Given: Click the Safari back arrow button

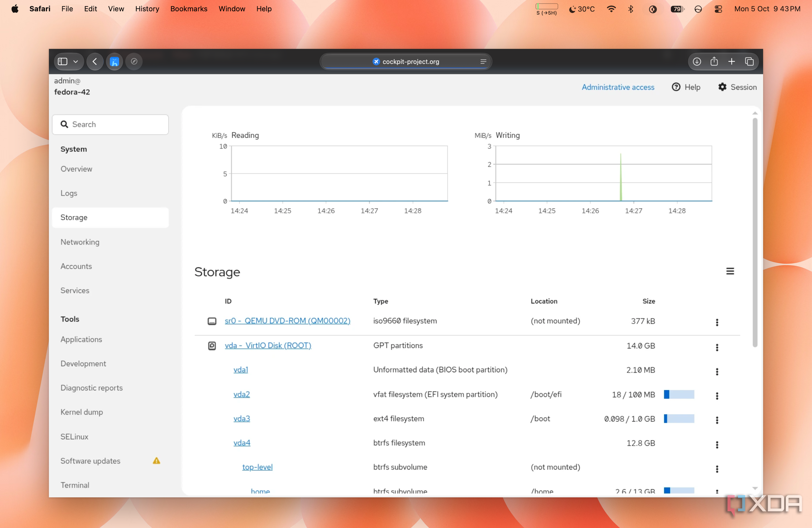Looking at the screenshot, I should (95, 61).
